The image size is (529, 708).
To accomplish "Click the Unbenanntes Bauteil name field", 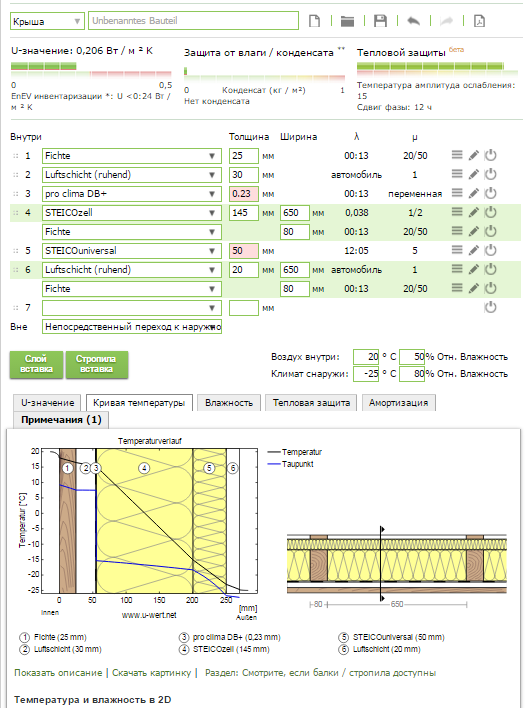I will (193, 21).
